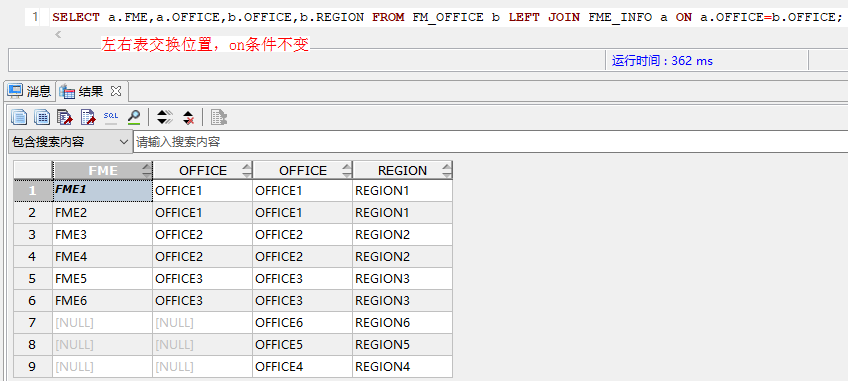The width and height of the screenshot is (848, 381).
Task: Click sort arrows on FME column
Action: [x=147, y=170]
